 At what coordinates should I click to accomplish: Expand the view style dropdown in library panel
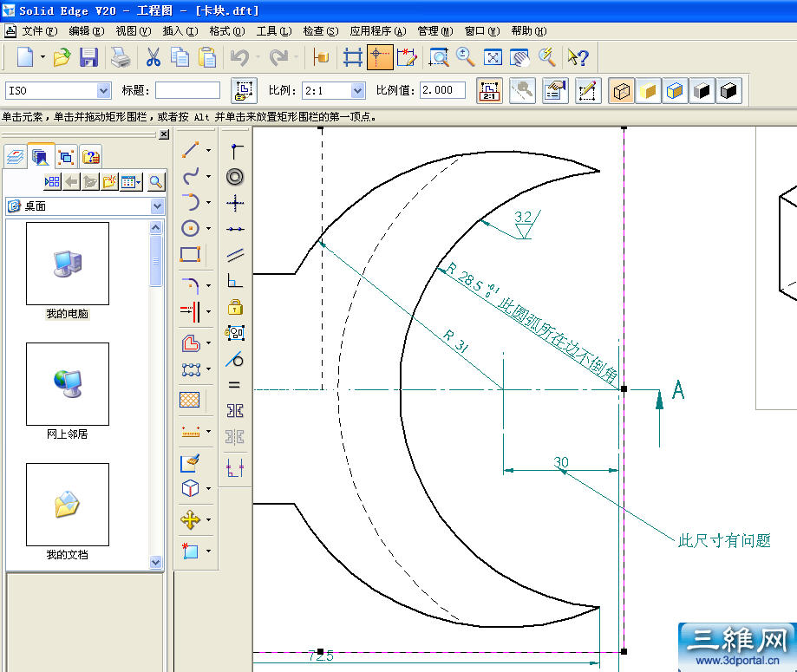[132, 181]
